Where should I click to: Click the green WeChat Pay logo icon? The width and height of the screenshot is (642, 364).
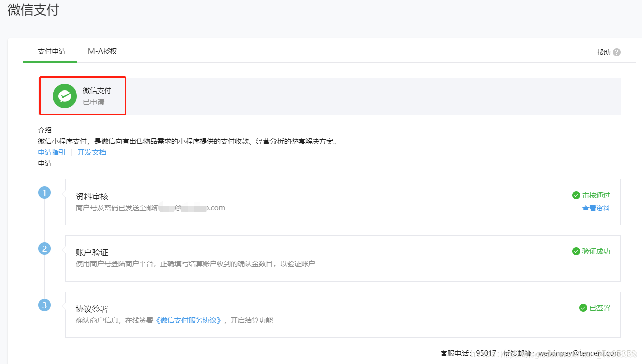click(x=65, y=96)
